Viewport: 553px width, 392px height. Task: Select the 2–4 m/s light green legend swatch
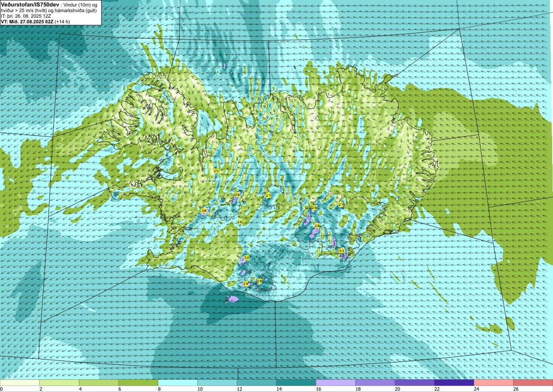click(59, 383)
